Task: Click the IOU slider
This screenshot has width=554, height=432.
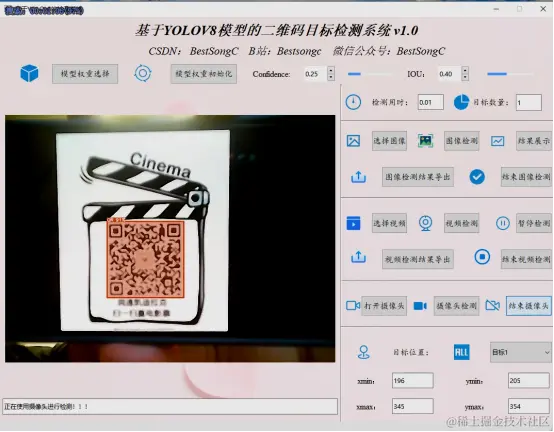Action: (x=510, y=74)
